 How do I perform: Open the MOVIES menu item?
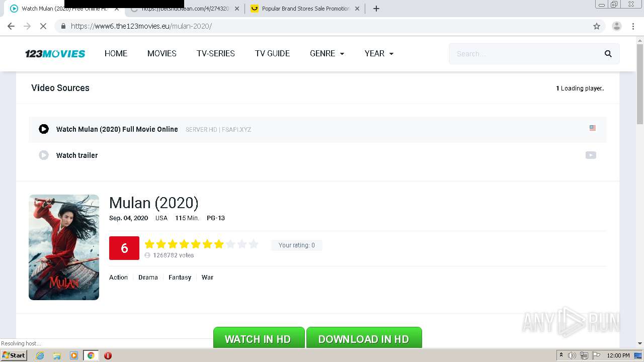click(162, 54)
